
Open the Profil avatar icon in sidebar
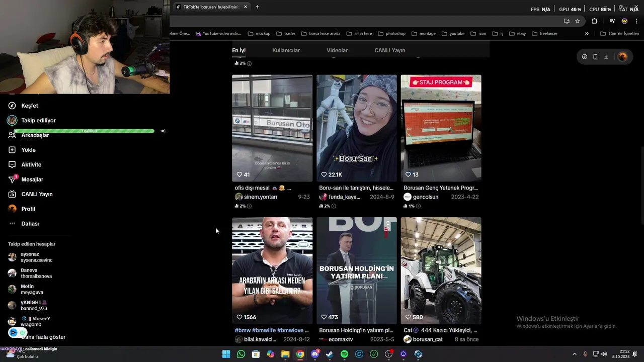(12, 209)
